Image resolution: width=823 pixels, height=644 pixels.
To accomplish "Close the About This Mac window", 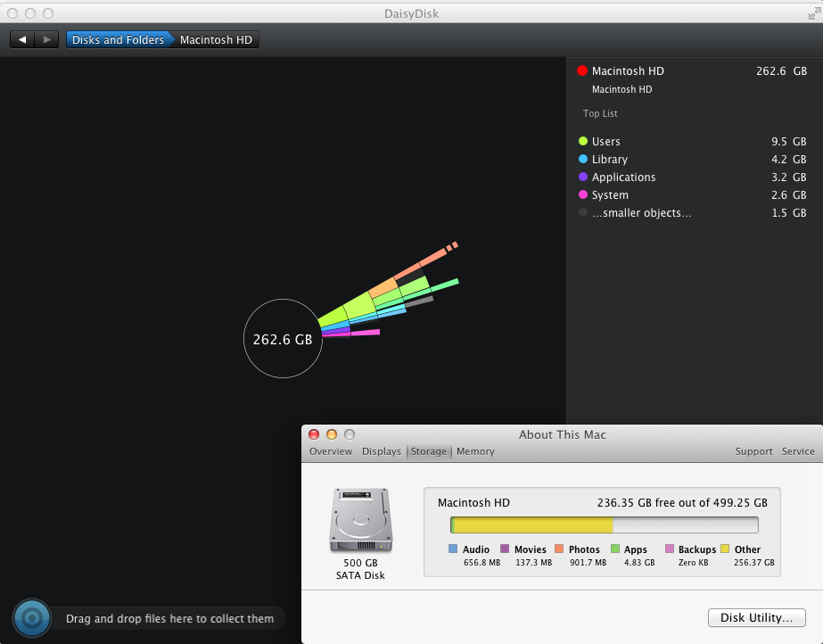I will [314, 434].
